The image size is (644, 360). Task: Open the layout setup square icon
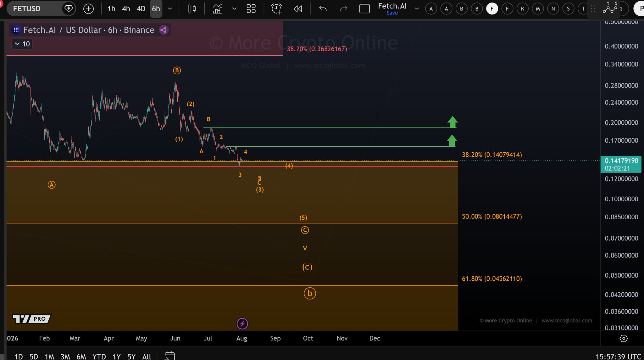pyautogui.click(x=364, y=8)
